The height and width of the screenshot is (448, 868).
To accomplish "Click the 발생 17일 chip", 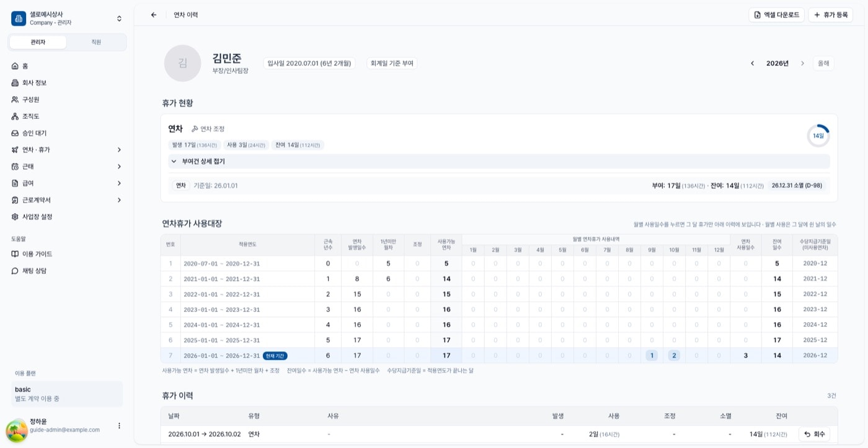I will click(x=195, y=145).
